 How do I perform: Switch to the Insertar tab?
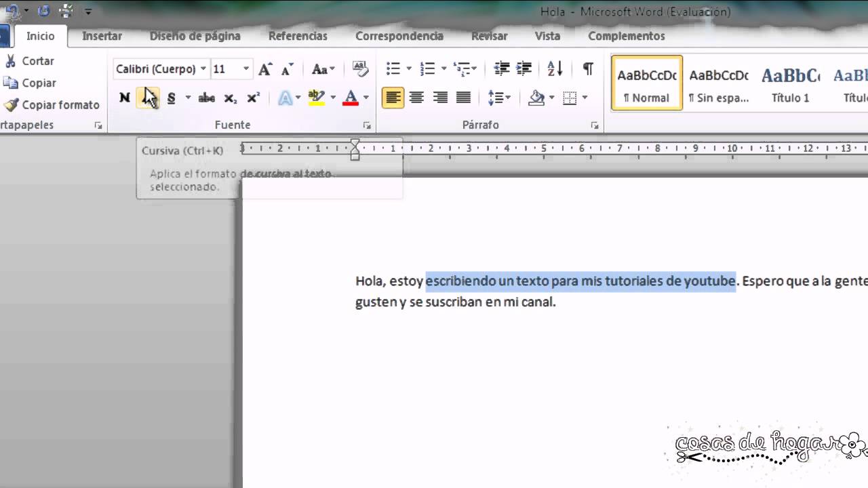pos(102,36)
